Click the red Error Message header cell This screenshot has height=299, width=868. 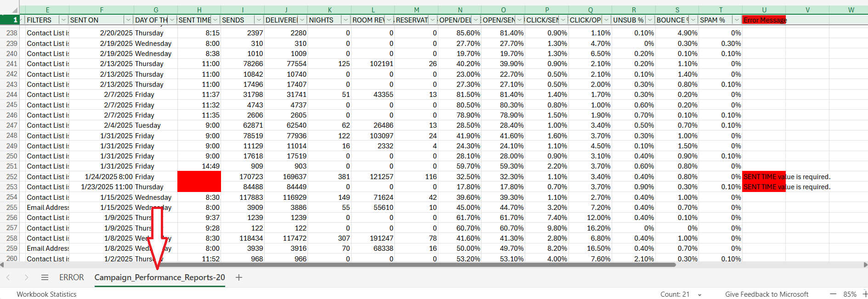[x=764, y=20]
